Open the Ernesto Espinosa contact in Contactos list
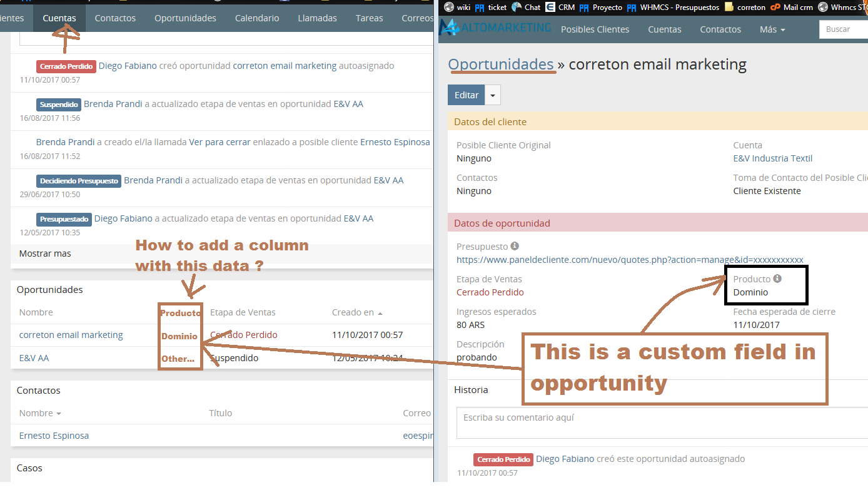The width and height of the screenshot is (868, 502). coord(54,436)
